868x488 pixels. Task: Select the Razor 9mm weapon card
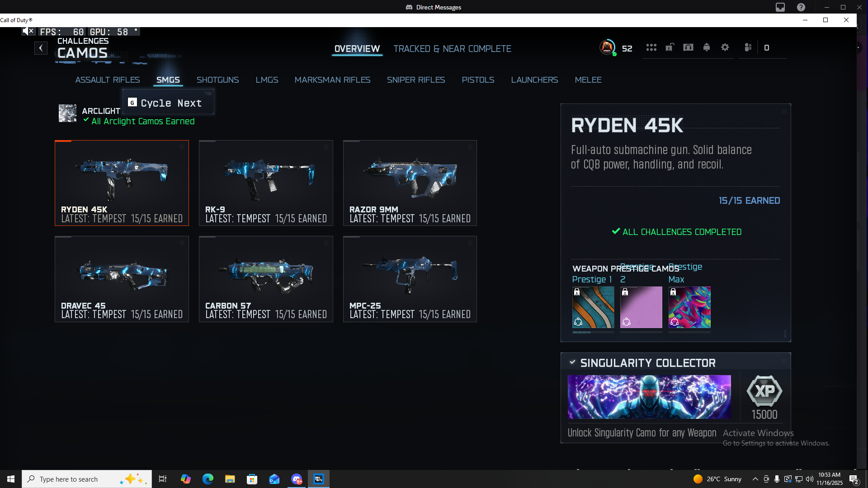[x=410, y=183]
